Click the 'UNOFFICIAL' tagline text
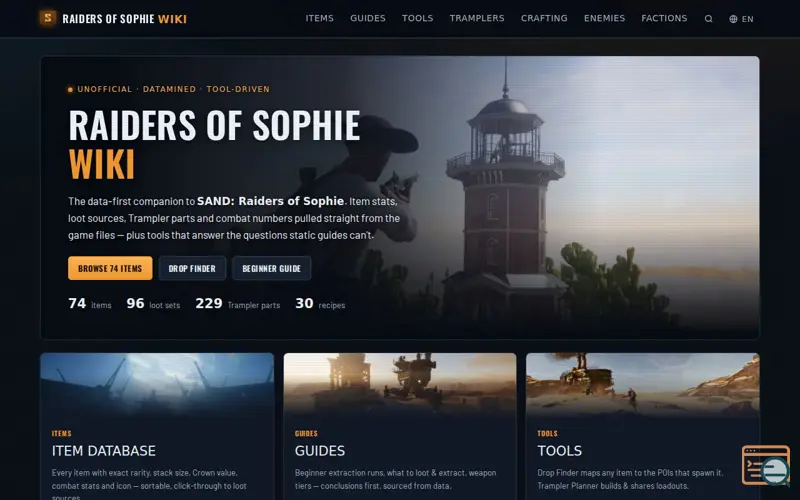 point(105,89)
